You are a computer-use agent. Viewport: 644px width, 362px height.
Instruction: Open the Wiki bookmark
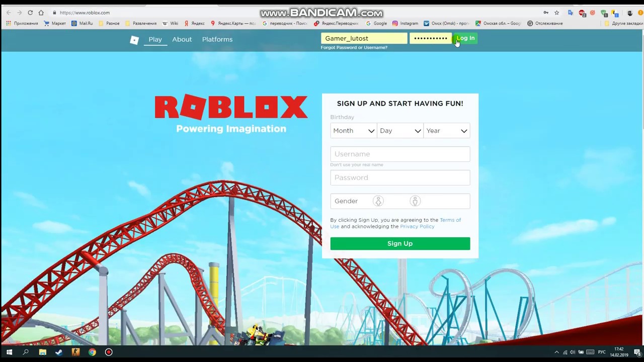[x=170, y=23]
